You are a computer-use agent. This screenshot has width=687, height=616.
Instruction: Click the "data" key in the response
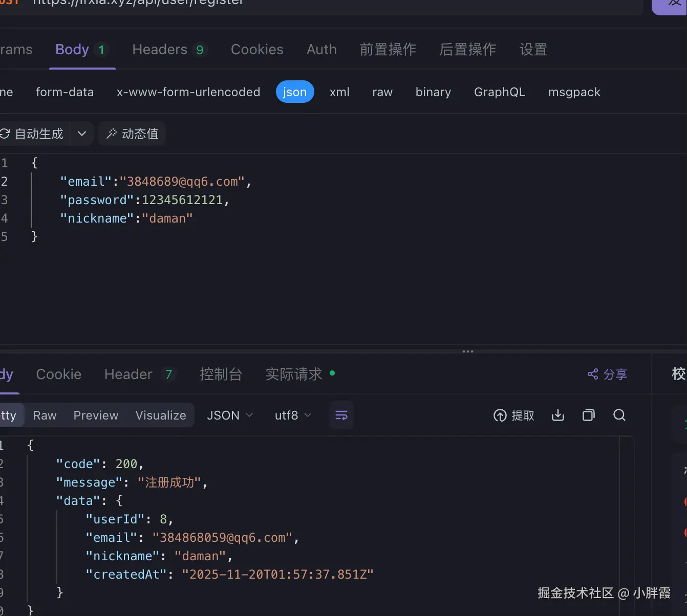78,501
